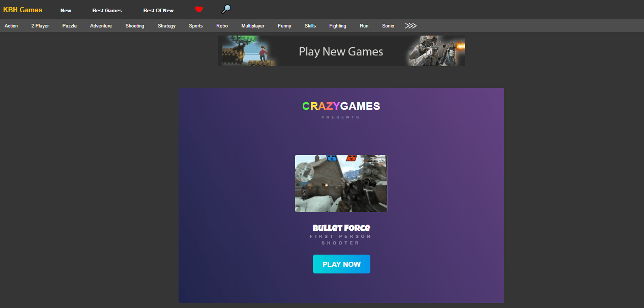Click the Play New Games banner
This screenshot has height=308, width=644.
pos(341,51)
